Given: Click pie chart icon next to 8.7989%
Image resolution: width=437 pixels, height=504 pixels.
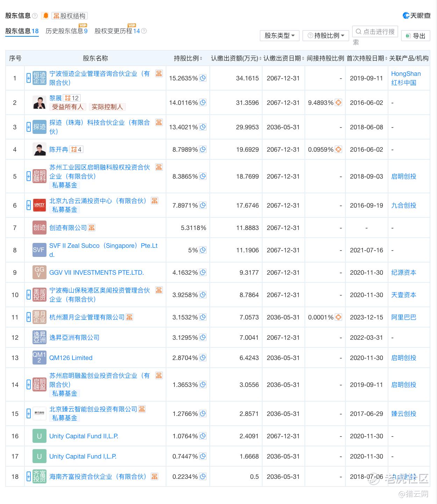Looking at the screenshot, I should click(x=203, y=150).
